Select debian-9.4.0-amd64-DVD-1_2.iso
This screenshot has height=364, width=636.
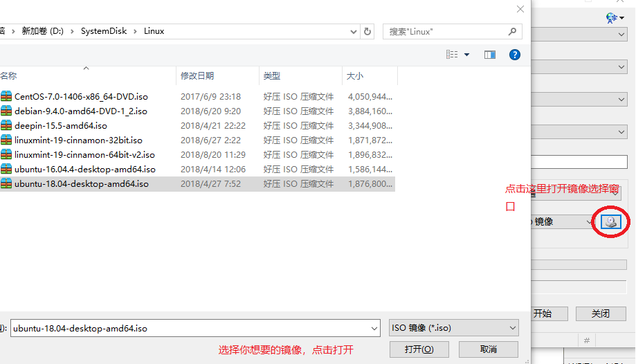point(81,111)
